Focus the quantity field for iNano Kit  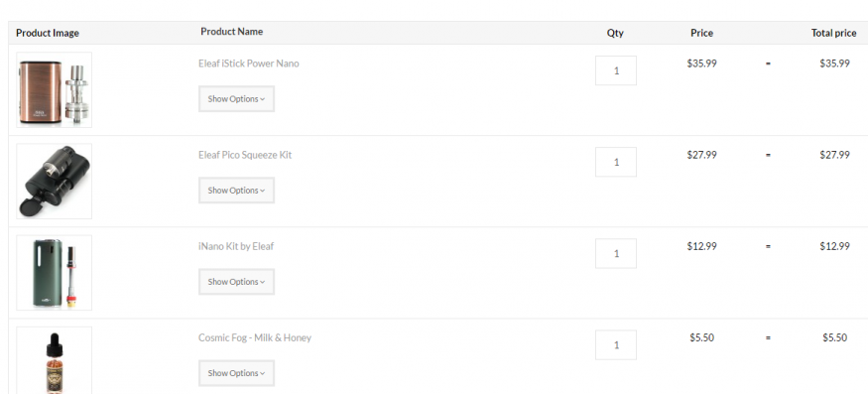(616, 253)
